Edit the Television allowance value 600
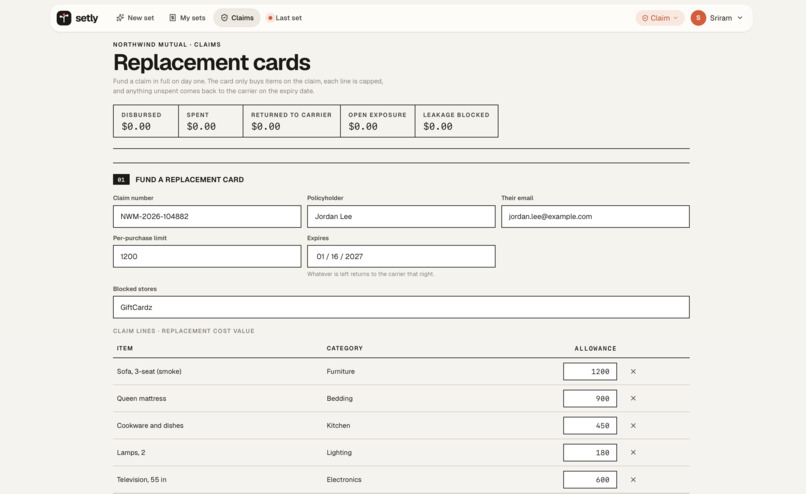This screenshot has height=494, width=806. (590, 480)
